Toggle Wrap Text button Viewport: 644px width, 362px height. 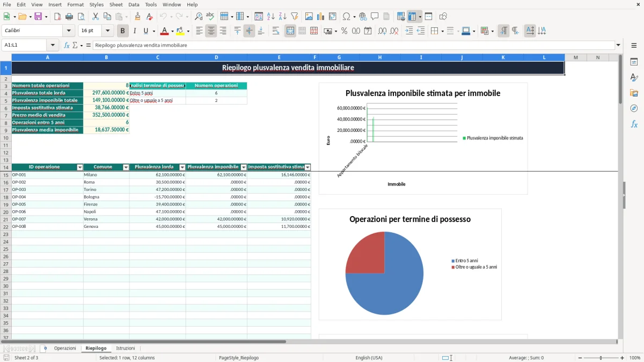tap(275, 31)
